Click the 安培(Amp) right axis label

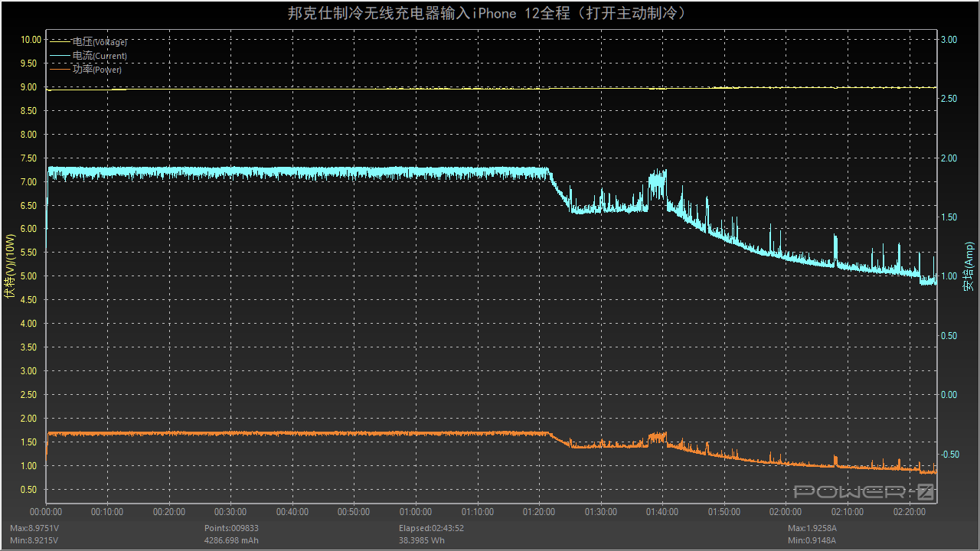pos(969,266)
